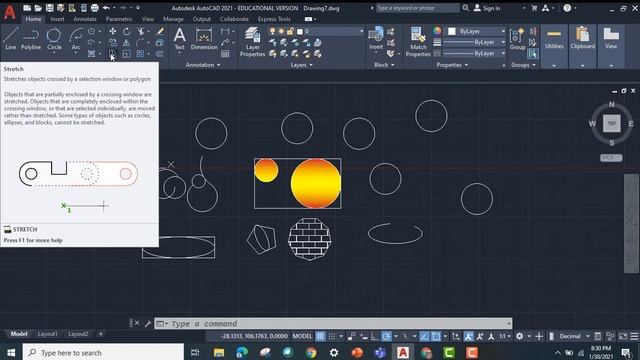Click the white color swatch in Properties panel
This screenshot has width=640, height=360.
(x=452, y=31)
